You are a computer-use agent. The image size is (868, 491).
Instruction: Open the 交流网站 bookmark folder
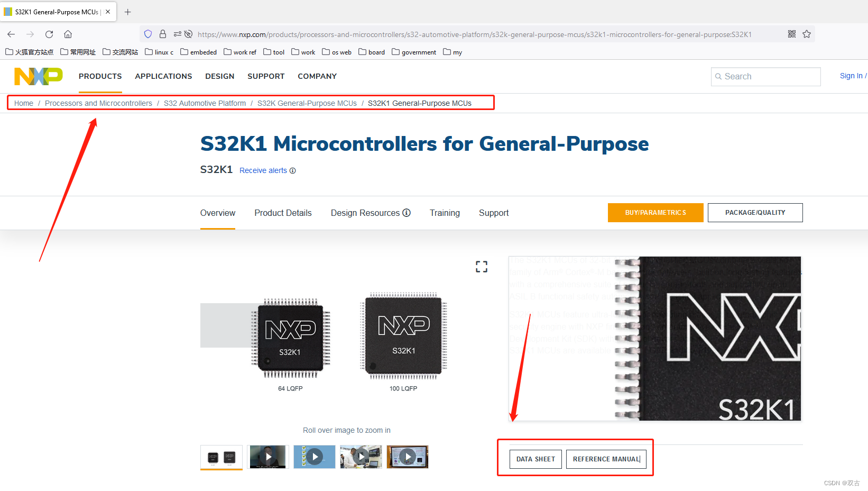pyautogui.click(x=121, y=52)
